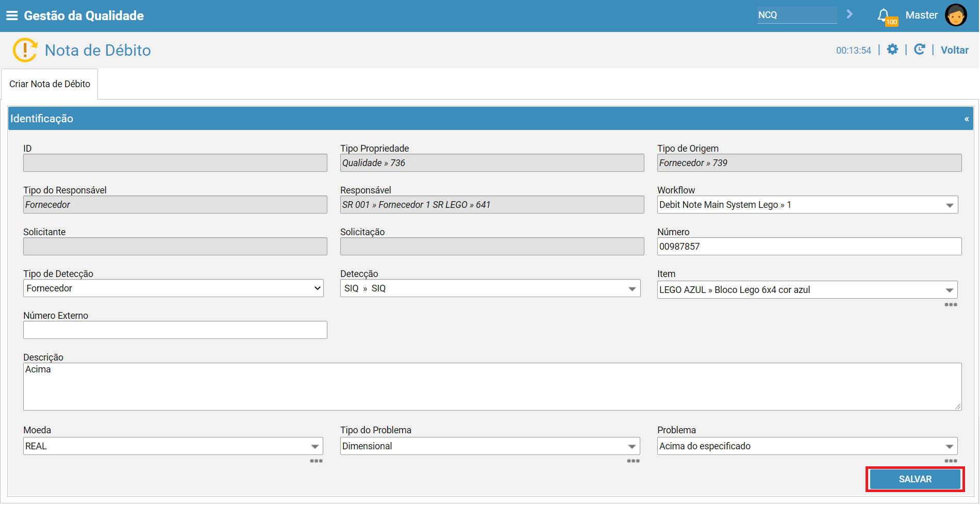The width and height of the screenshot is (980, 505).
Task: Click the Solicitante field
Action: (175, 247)
